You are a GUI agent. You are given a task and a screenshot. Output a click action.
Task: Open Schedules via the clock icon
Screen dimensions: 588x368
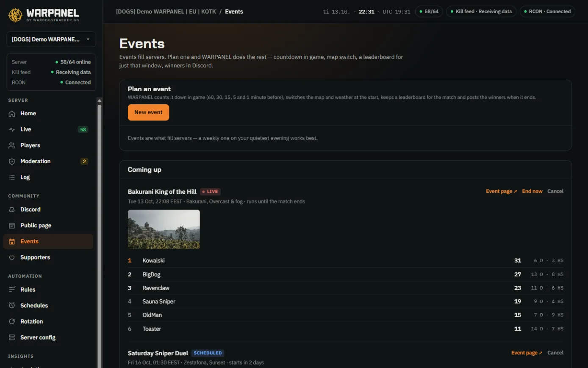pyautogui.click(x=12, y=306)
